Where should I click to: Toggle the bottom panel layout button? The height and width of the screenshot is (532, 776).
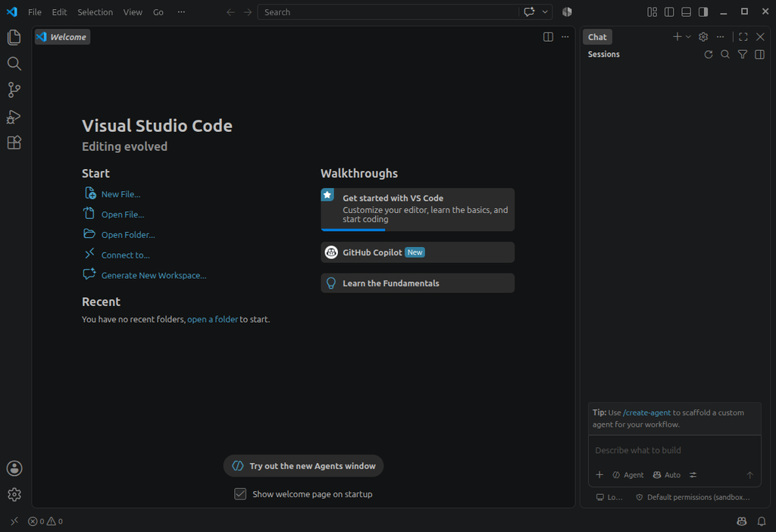[686, 12]
